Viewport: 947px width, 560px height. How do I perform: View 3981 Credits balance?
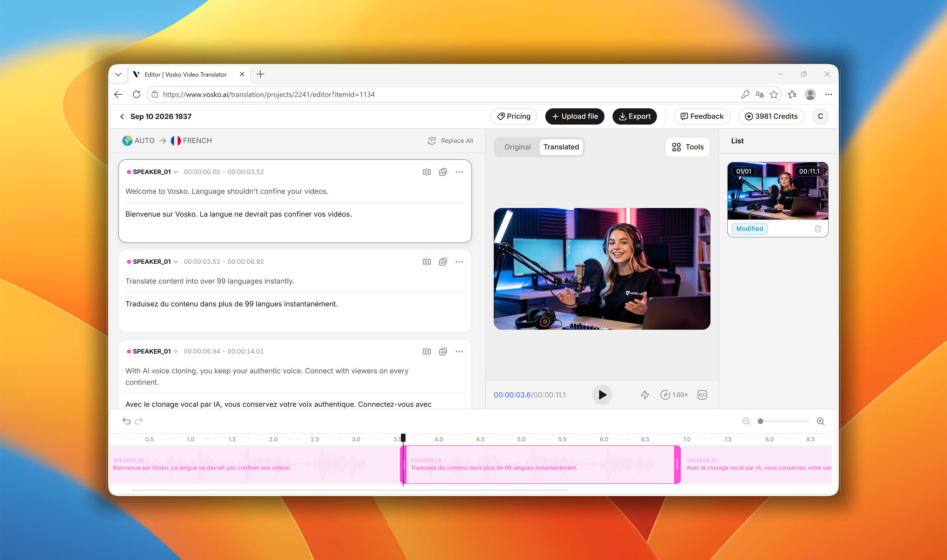[771, 116]
